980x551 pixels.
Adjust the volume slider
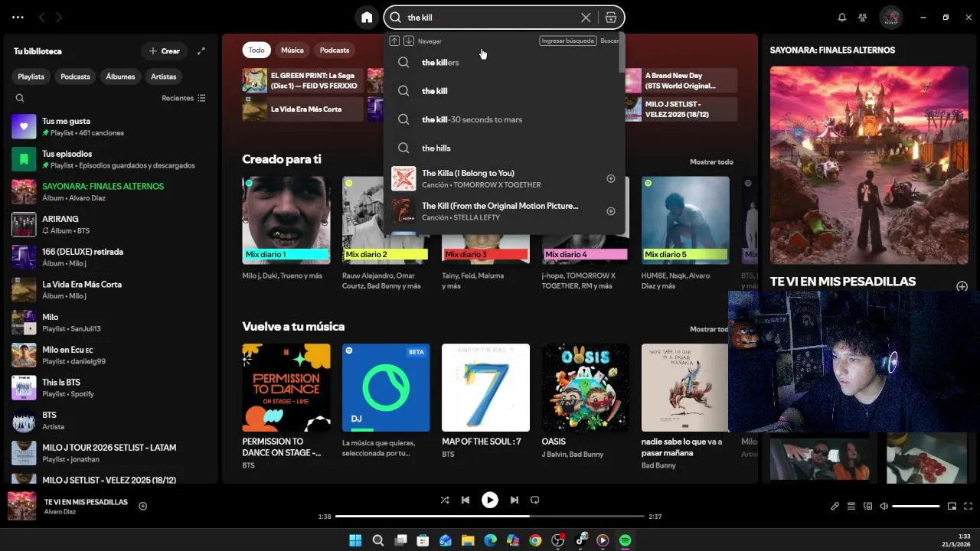coord(916,506)
